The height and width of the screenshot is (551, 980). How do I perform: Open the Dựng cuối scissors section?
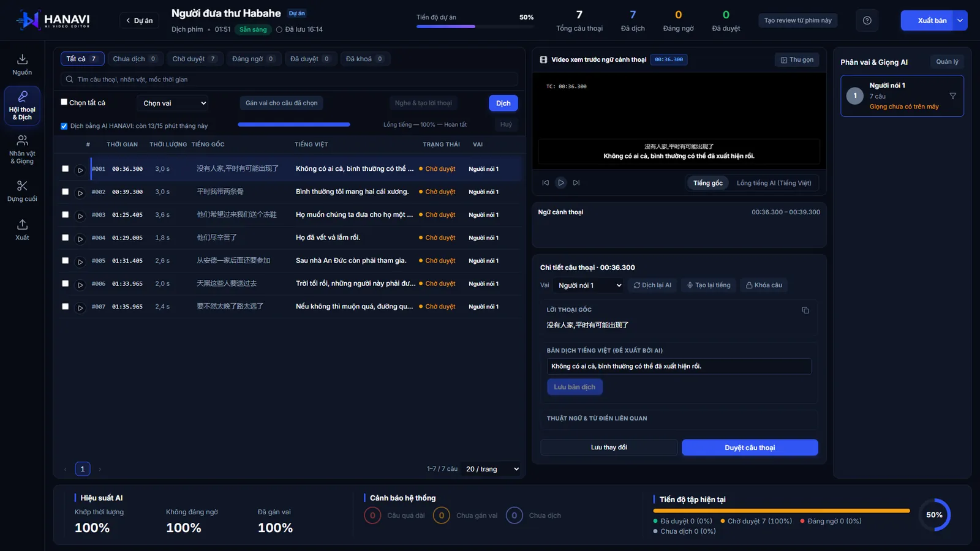pos(22,191)
